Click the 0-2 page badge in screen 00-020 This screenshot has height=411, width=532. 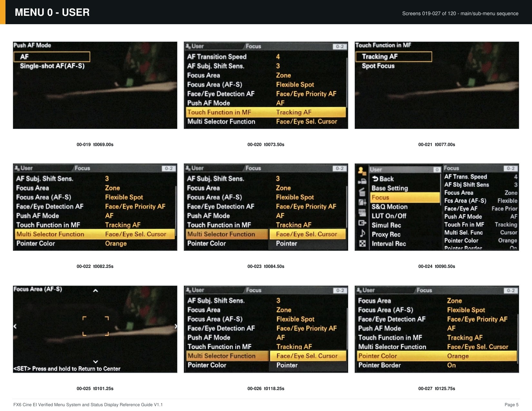[x=340, y=47]
